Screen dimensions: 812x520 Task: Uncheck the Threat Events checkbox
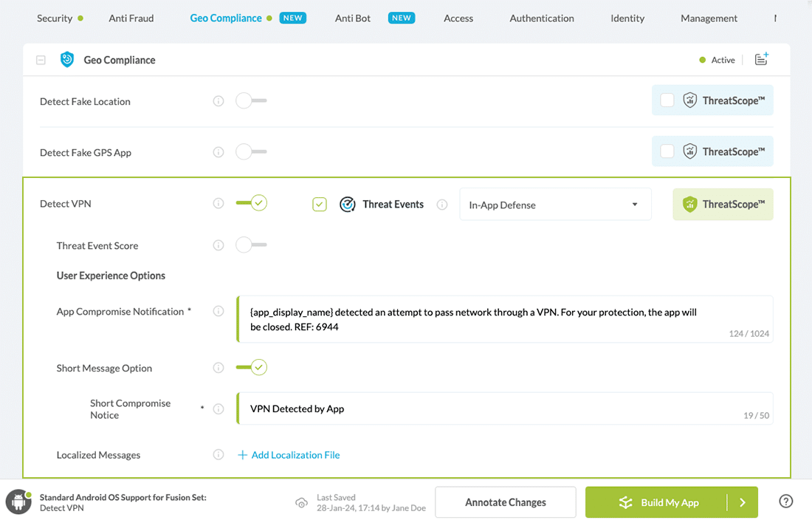pyautogui.click(x=319, y=204)
